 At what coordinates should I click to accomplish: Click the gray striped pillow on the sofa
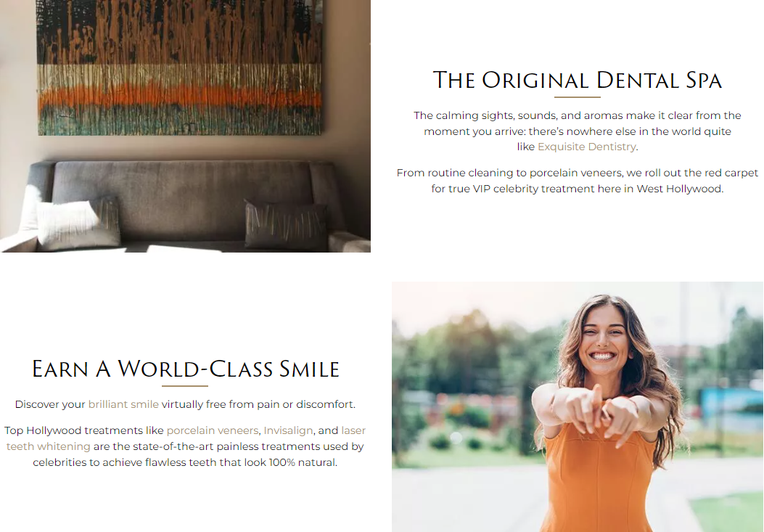click(286, 225)
